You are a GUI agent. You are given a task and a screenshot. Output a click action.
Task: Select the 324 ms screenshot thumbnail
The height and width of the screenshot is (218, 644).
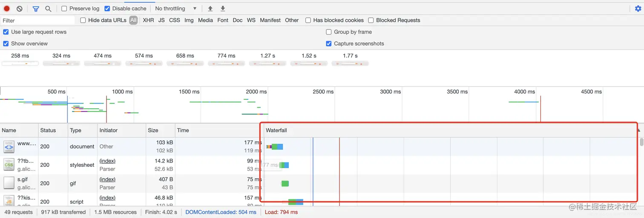61,63
